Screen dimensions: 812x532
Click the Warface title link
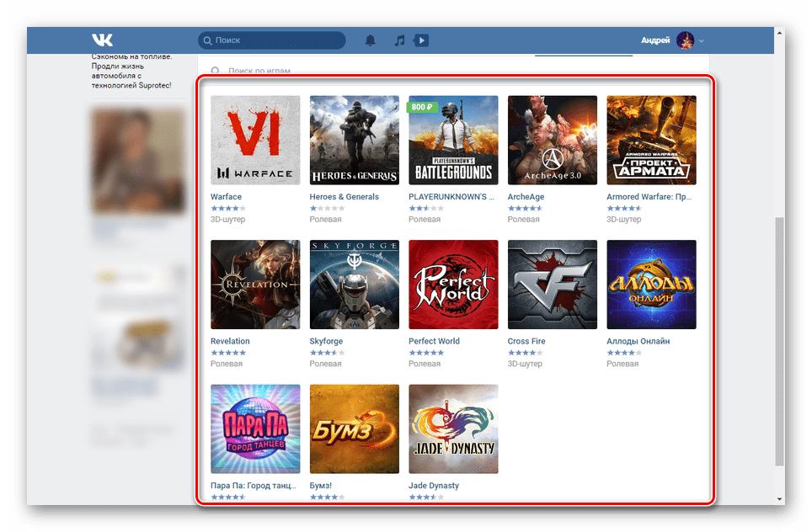226,197
